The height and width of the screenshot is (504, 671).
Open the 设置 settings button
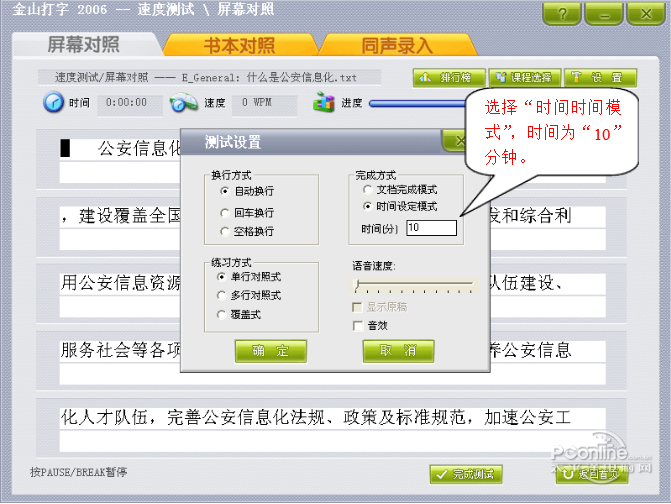click(x=600, y=77)
